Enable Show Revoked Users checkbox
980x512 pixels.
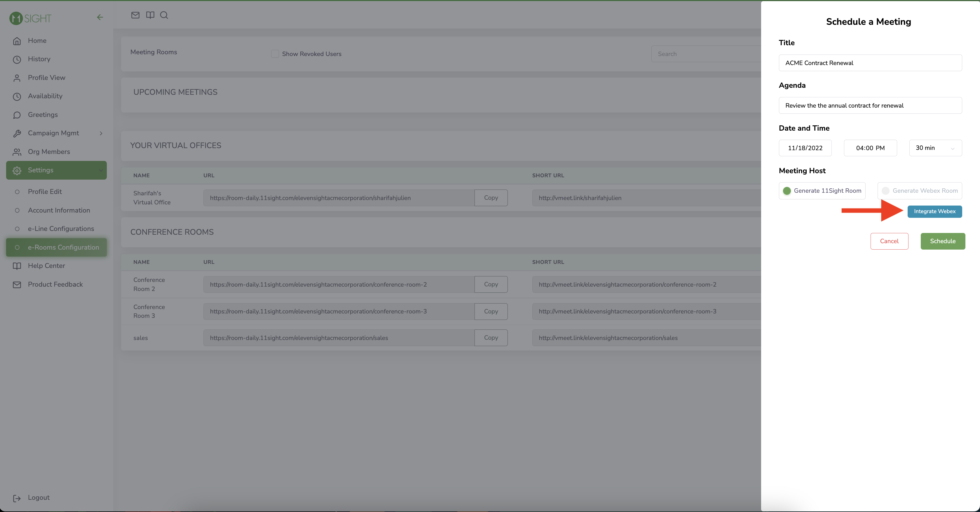pyautogui.click(x=275, y=54)
